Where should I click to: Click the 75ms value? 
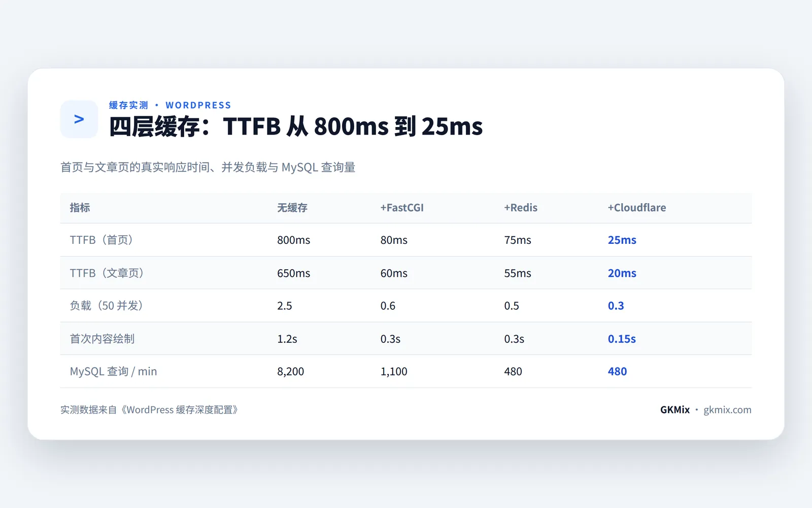(x=518, y=240)
